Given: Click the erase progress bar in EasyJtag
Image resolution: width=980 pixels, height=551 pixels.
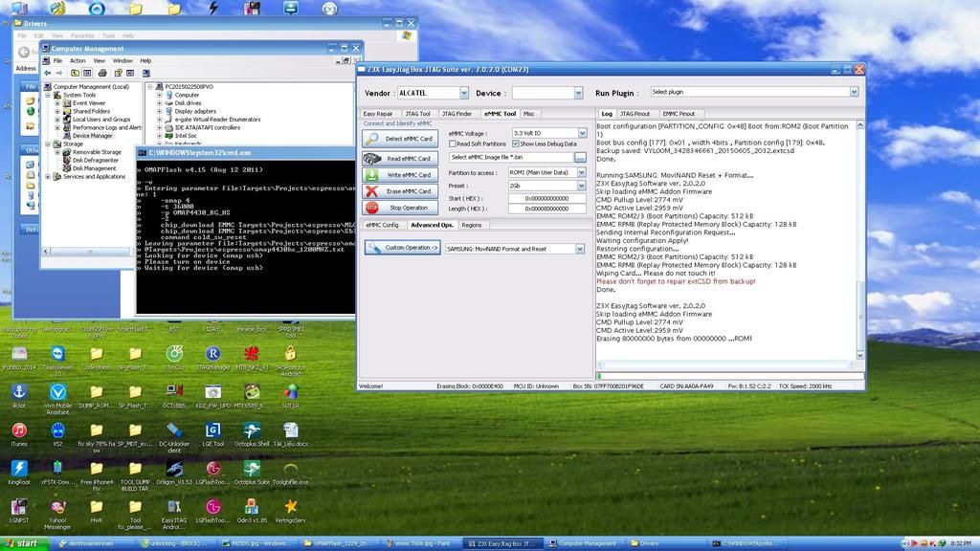Looking at the screenshot, I should 730,376.
